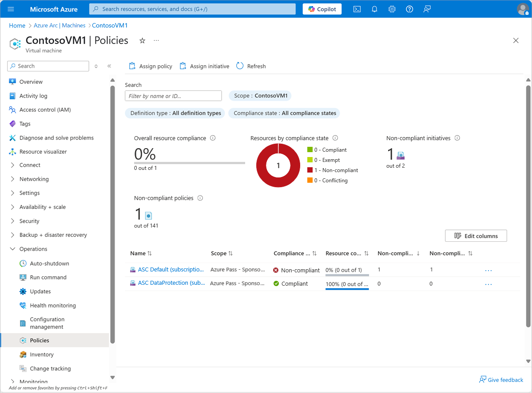Open ASC Default (subscription) initiative link
The height and width of the screenshot is (393, 532).
(171, 270)
